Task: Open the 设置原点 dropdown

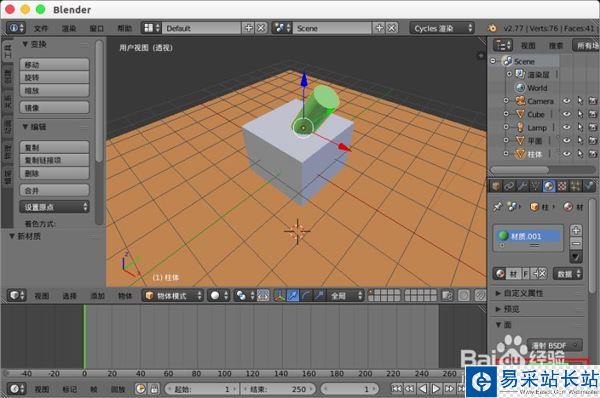Action: tap(54, 207)
